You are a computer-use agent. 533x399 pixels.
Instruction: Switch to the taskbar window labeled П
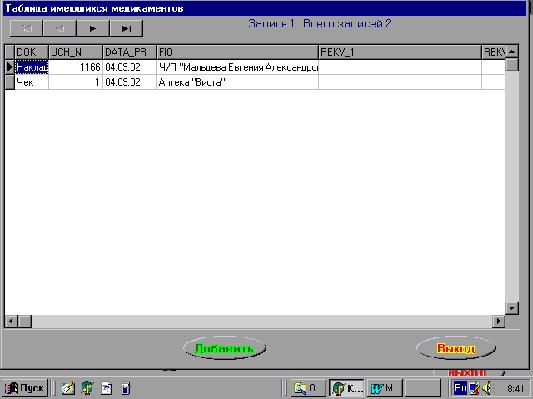coord(308,388)
